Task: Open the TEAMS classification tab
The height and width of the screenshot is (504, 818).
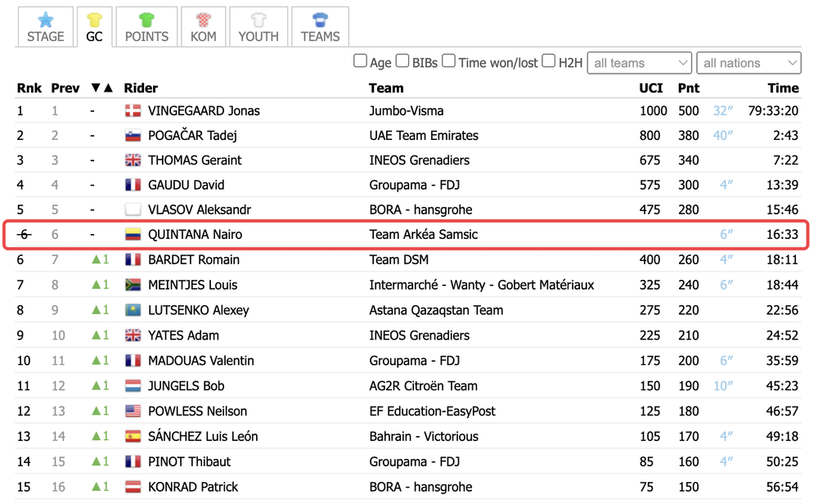Action: (x=320, y=27)
